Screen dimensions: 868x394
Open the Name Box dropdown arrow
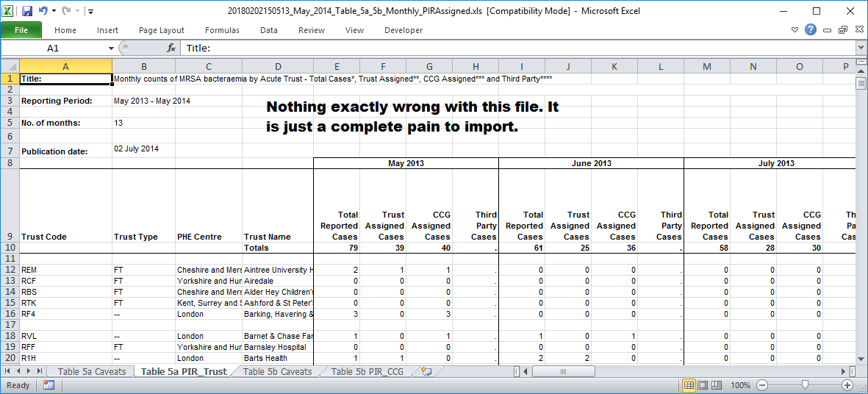click(x=111, y=49)
